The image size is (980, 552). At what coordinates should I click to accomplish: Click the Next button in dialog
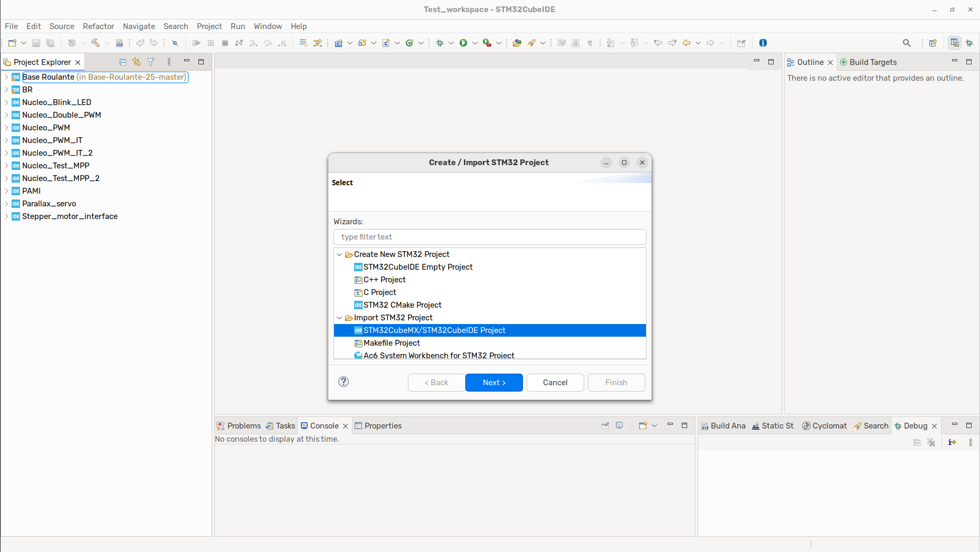(494, 383)
